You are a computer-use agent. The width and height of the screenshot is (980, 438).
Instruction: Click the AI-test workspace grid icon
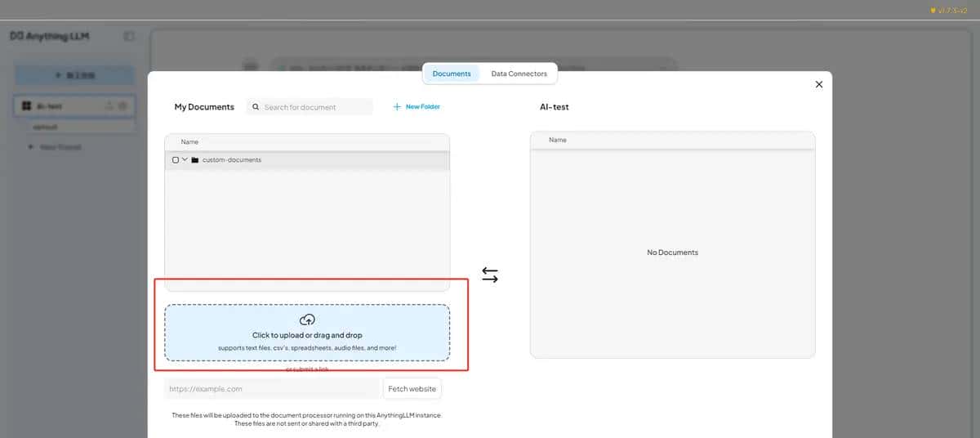click(x=26, y=106)
